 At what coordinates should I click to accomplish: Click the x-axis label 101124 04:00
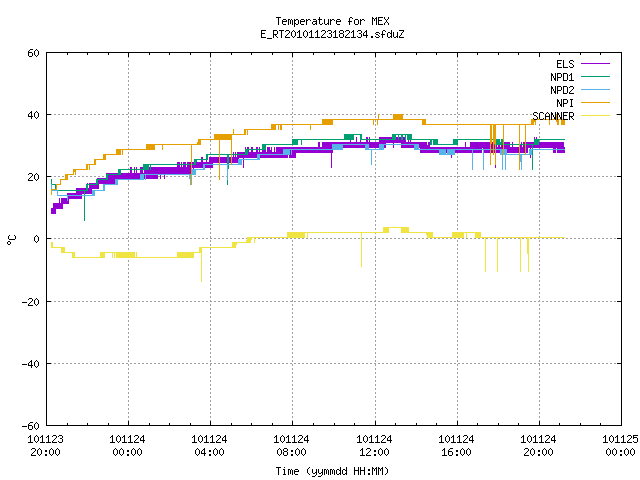click(209, 446)
